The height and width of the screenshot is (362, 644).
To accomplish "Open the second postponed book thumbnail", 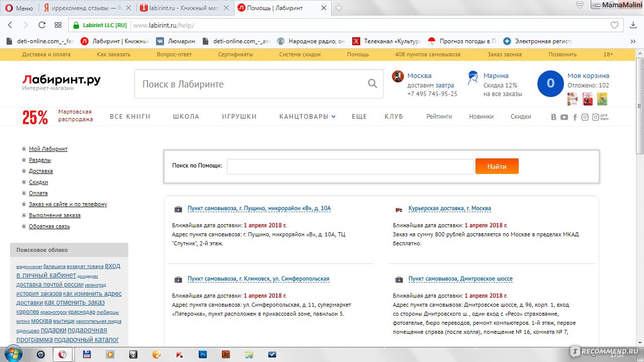I will pyautogui.click(x=588, y=99).
